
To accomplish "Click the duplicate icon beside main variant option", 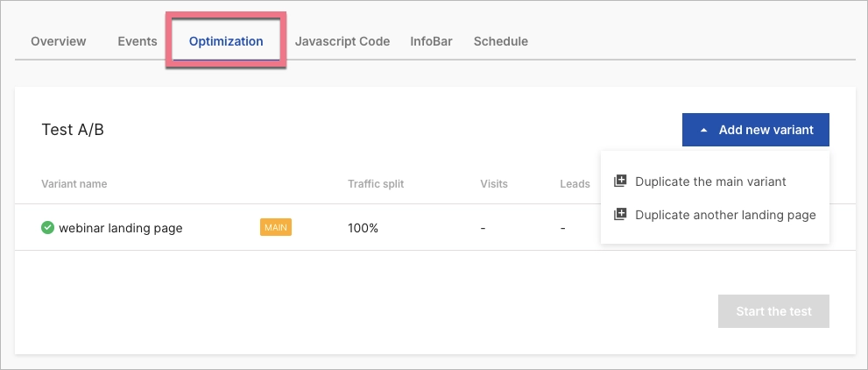I will click(620, 181).
